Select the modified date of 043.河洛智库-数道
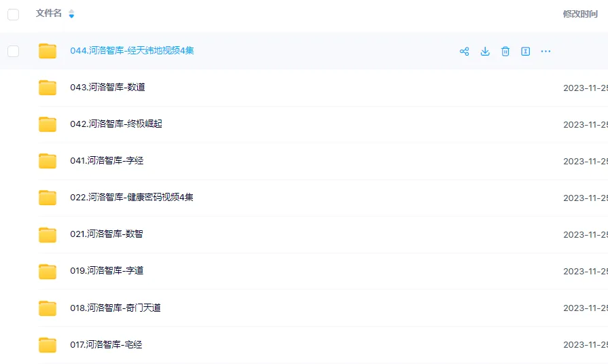This screenshot has width=608, height=364. coord(586,88)
